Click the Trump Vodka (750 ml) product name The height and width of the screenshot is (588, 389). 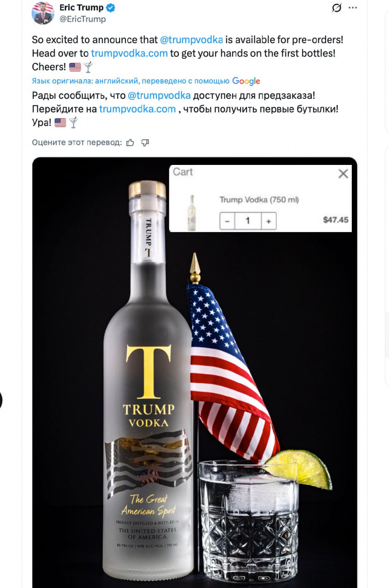259,200
